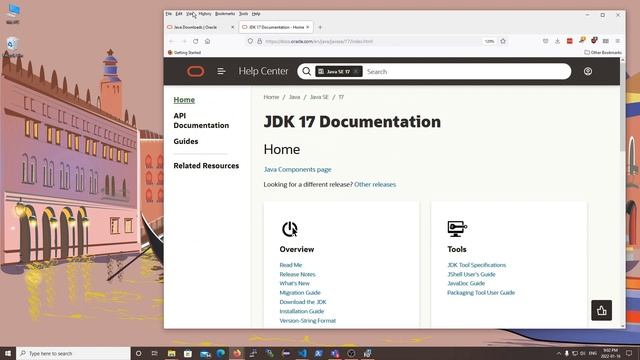Open Release Notes link
Screen dimensions: 640x360
tap(298, 274)
